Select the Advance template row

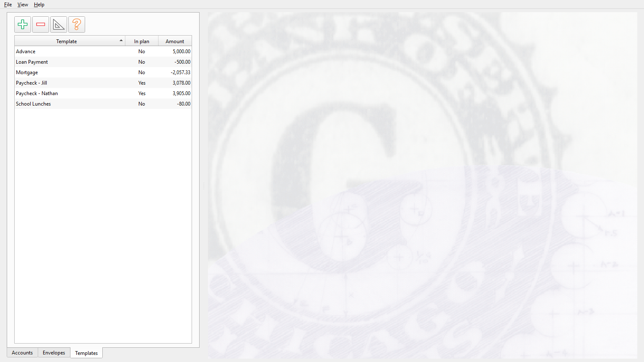(103, 52)
